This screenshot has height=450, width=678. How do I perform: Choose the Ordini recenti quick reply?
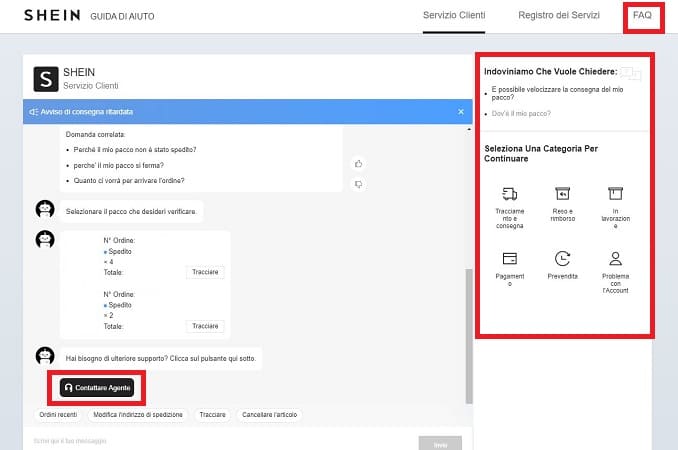(x=58, y=415)
